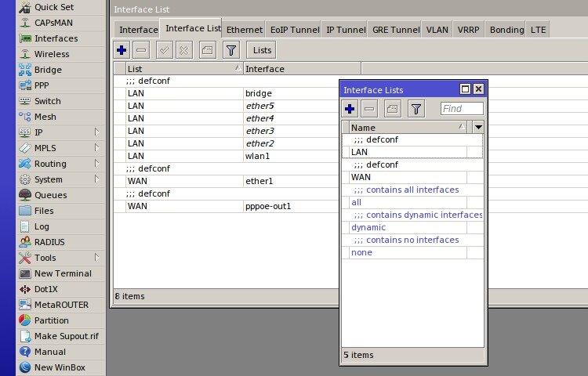Select LAN entry in Interface Lists

tap(412, 152)
